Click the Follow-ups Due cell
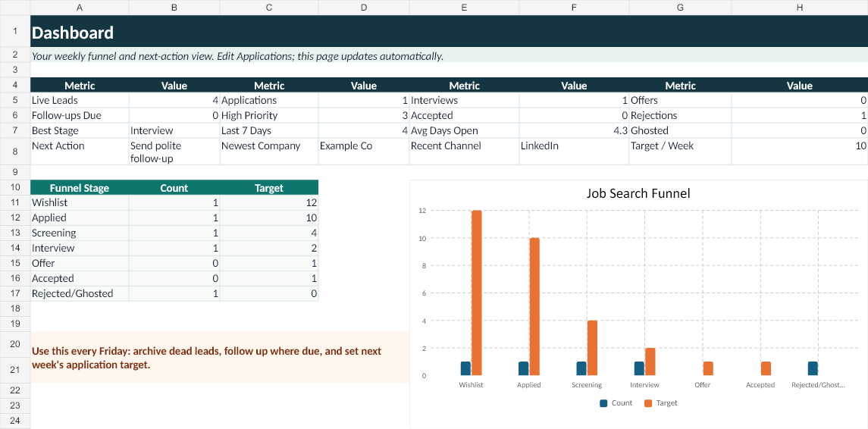The height and width of the screenshot is (429, 868). pos(80,116)
